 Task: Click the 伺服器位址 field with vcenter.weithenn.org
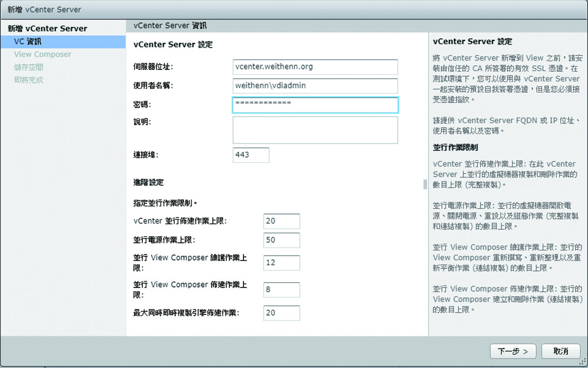coord(315,66)
